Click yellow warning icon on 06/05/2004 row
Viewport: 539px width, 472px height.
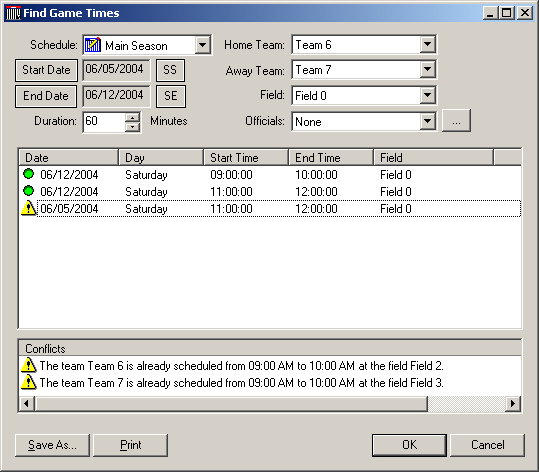pyautogui.click(x=29, y=208)
